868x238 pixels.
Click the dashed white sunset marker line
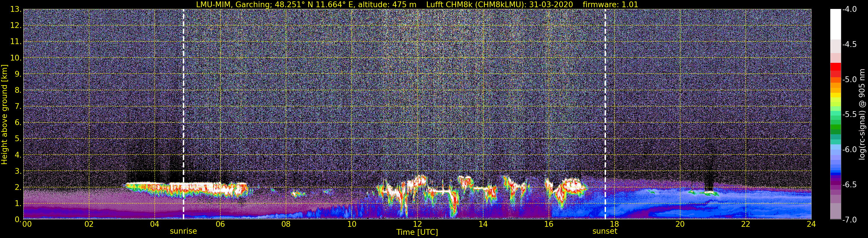click(x=605, y=115)
